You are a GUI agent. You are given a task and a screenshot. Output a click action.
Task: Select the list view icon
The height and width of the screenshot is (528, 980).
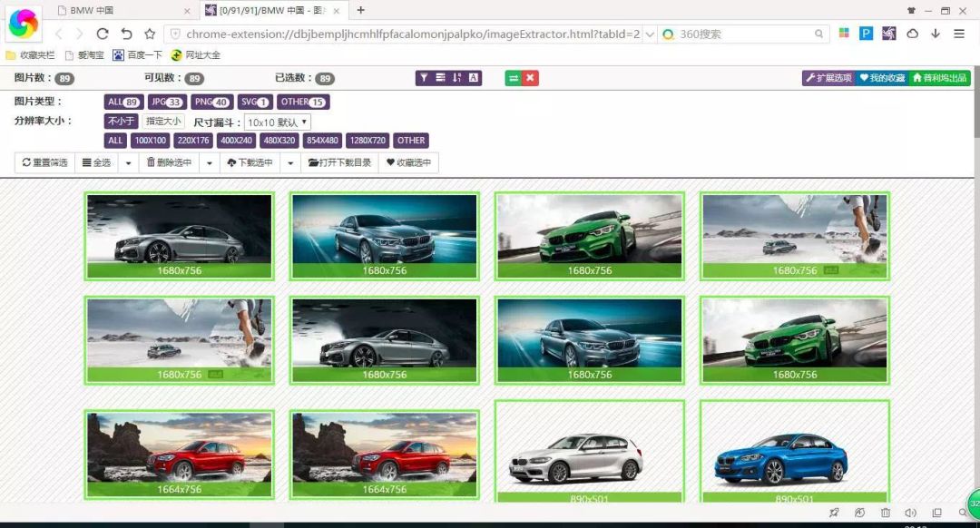(441, 77)
